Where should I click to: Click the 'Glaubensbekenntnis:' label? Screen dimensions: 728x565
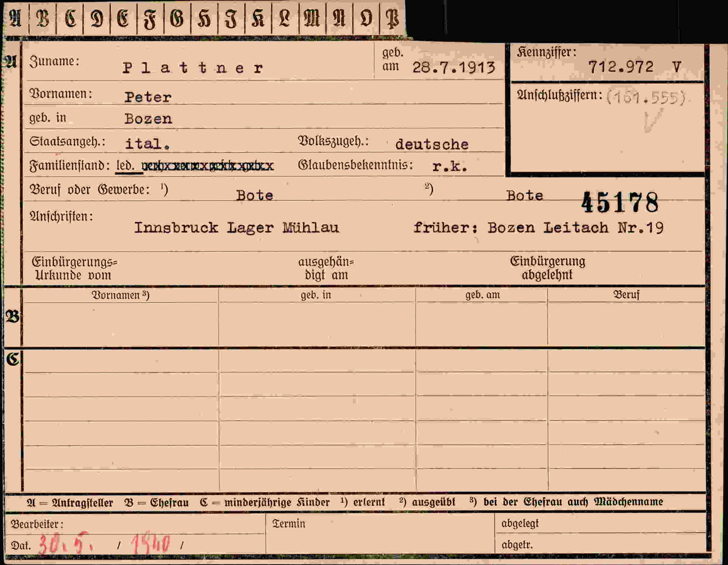coord(356,165)
